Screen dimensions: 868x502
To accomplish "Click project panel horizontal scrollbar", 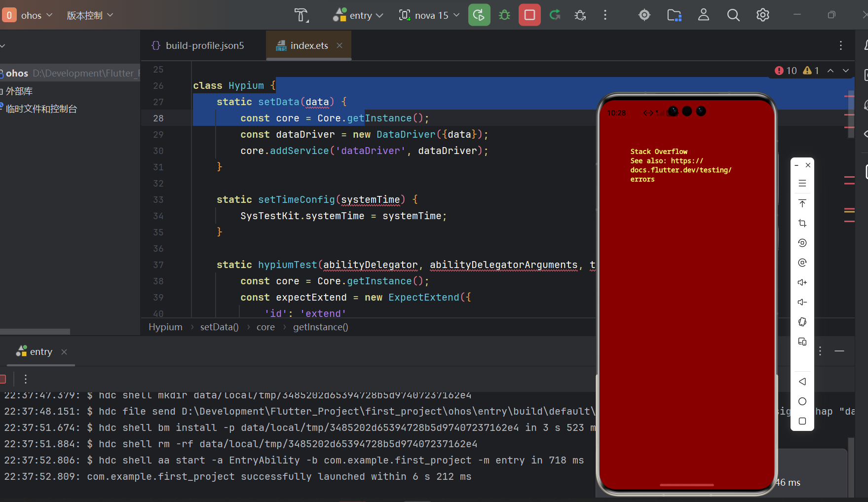I will coord(35,332).
